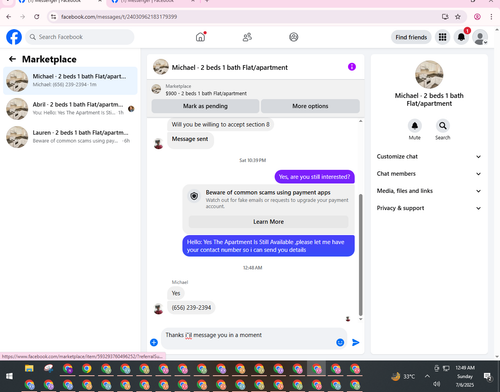Bookmark this page with star icon
The image size is (500, 392).
click(458, 17)
